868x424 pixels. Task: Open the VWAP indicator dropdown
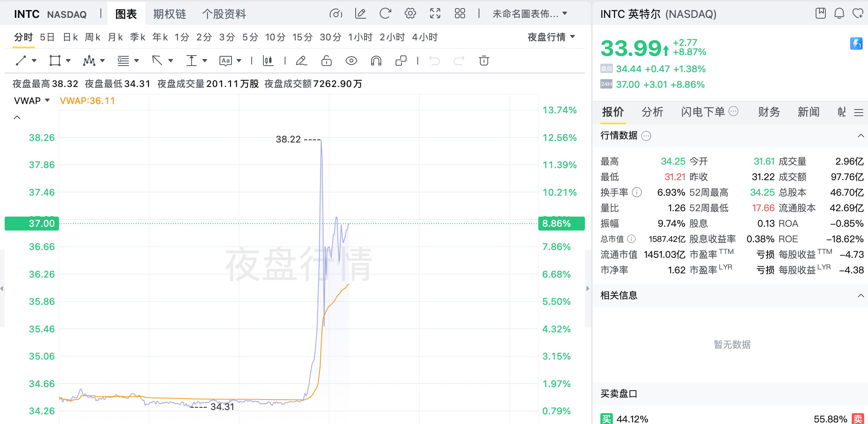point(32,101)
